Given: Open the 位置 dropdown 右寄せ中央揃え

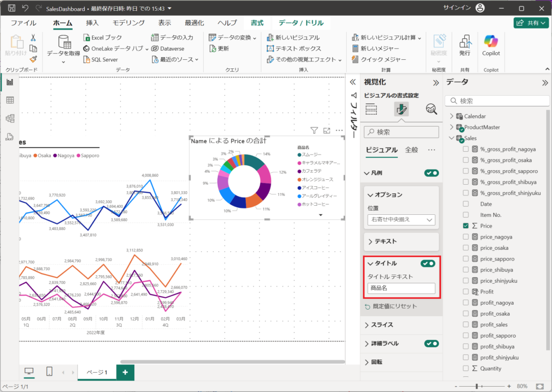Looking at the screenshot, I should coord(401,220).
